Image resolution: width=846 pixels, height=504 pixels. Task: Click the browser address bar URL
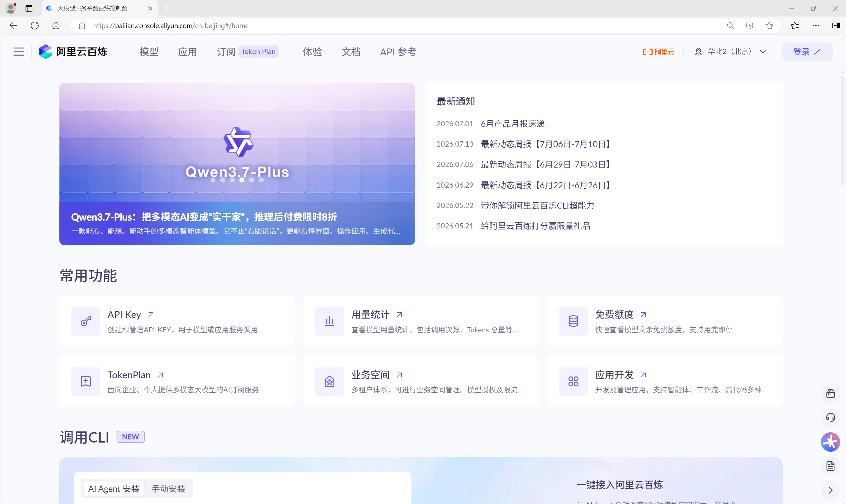coord(171,26)
